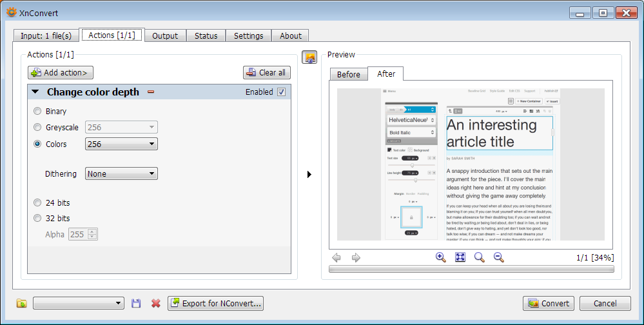The image size is (644, 325).
Task: Save the script with floppy disk icon
Action: pos(136,303)
